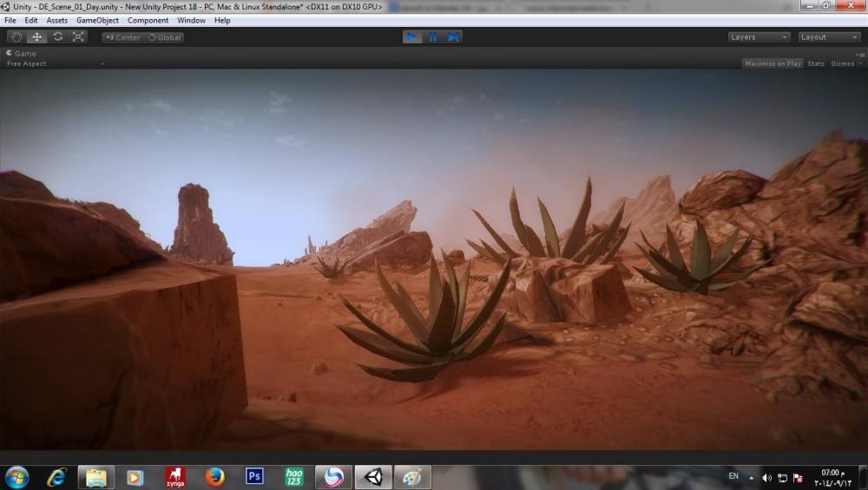Click the Pause button
868x490 pixels.
(432, 37)
